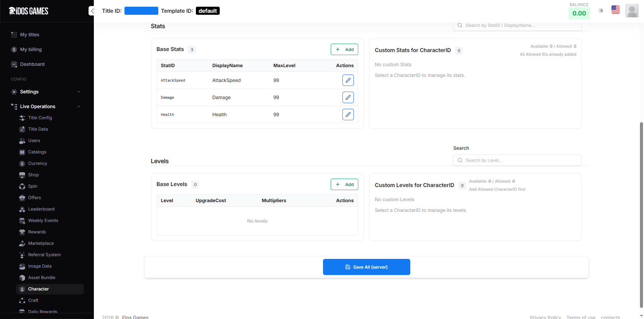Edit the Damage stat row

(x=348, y=97)
